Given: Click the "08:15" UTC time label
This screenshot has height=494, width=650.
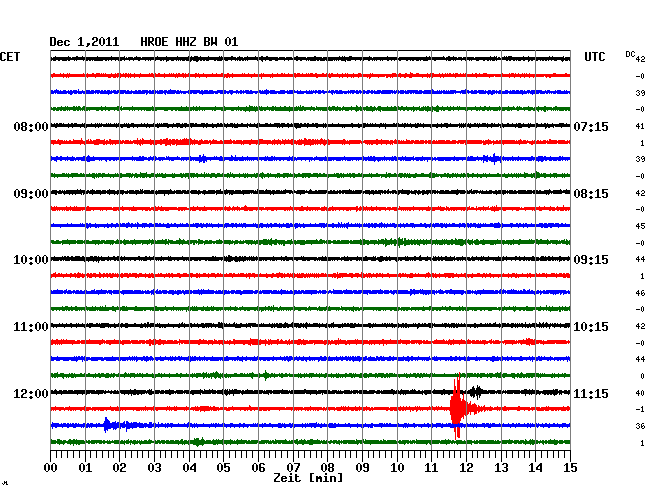Looking at the screenshot, I should pos(591,194).
